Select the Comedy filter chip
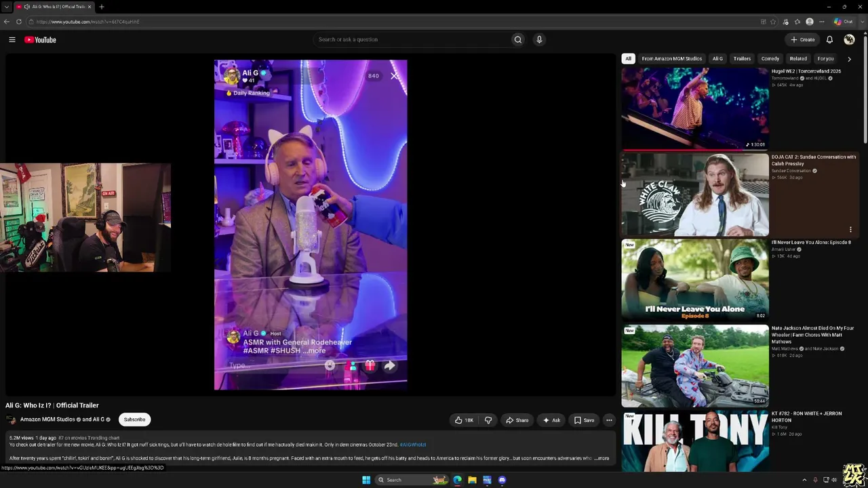 [x=770, y=59]
